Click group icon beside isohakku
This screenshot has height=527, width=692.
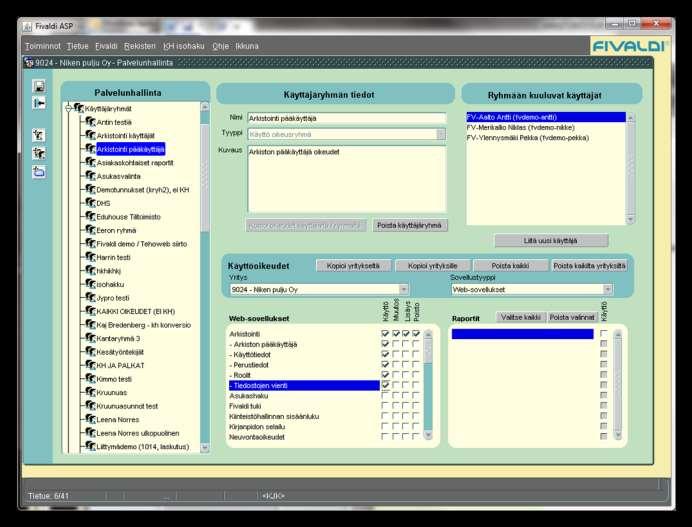coord(90,284)
